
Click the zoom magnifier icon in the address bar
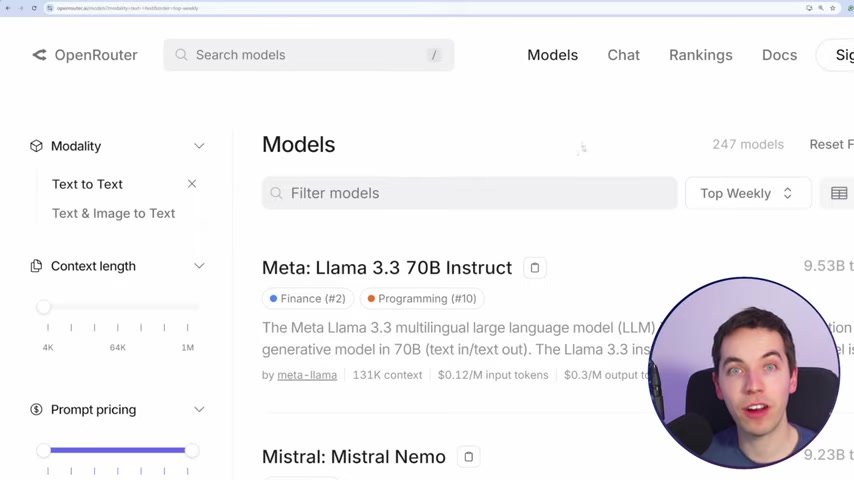[x=820, y=8]
